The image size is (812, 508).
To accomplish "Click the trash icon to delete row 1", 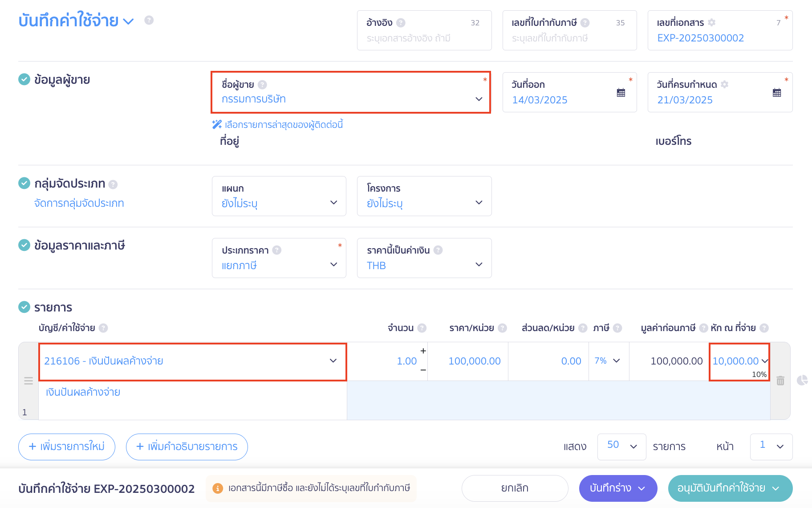I will [x=780, y=381].
